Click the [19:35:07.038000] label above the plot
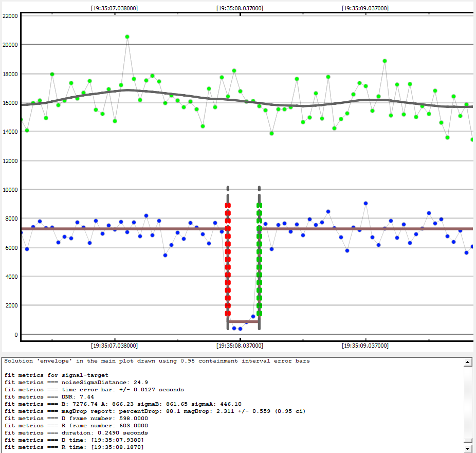Viewport: 476px width, 453px height. click(115, 8)
